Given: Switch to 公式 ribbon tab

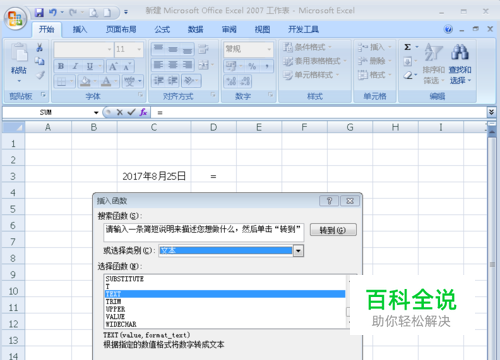Looking at the screenshot, I should point(162,29).
